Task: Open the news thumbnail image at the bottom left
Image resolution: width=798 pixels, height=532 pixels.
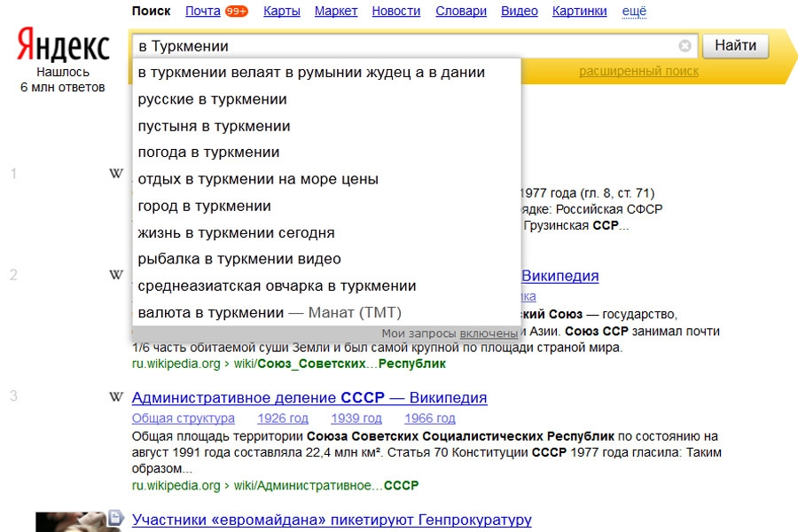Action: pyautogui.click(x=71, y=521)
